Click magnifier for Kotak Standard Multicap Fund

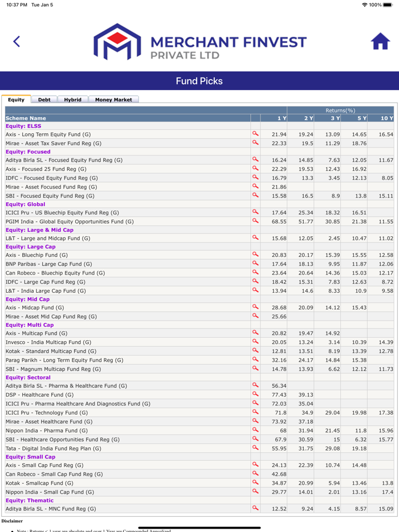[x=255, y=350]
